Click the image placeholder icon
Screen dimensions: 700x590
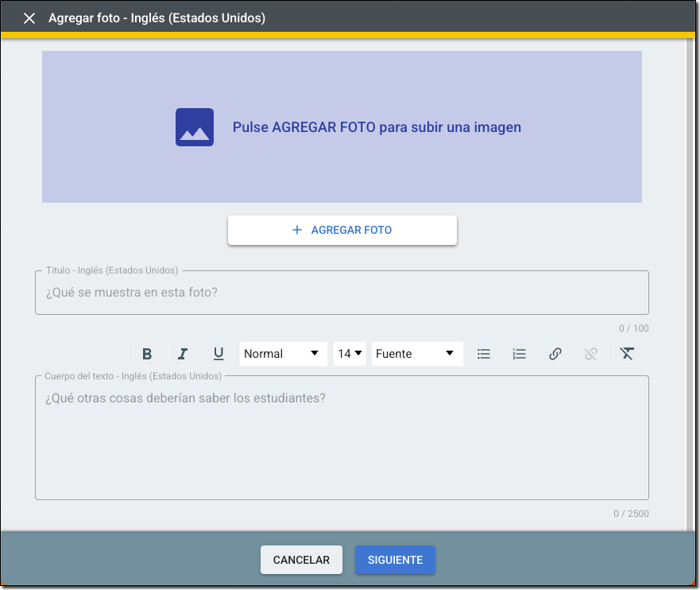(x=195, y=127)
